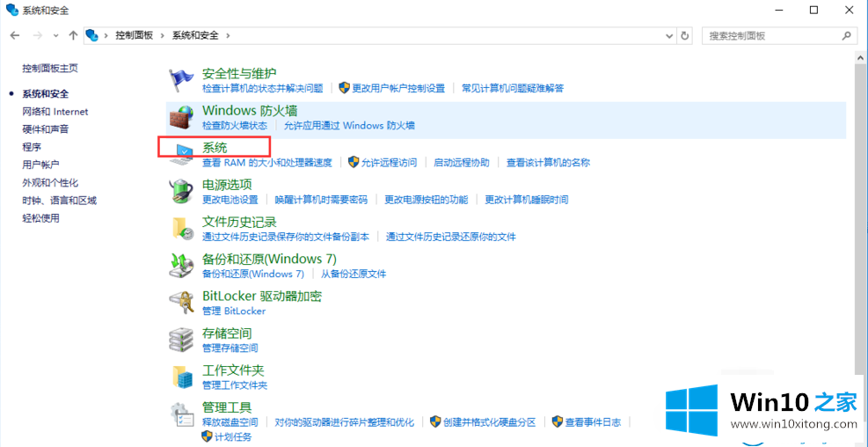
Task: Click the 备份和还原 drive icon
Action: tap(181, 266)
